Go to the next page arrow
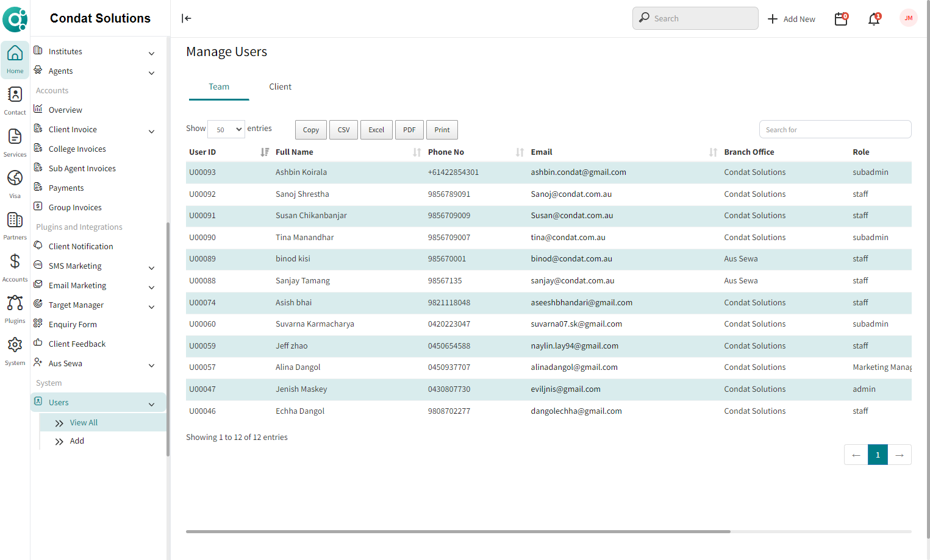Screen dimensions: 930x560 tap(900, 455)
